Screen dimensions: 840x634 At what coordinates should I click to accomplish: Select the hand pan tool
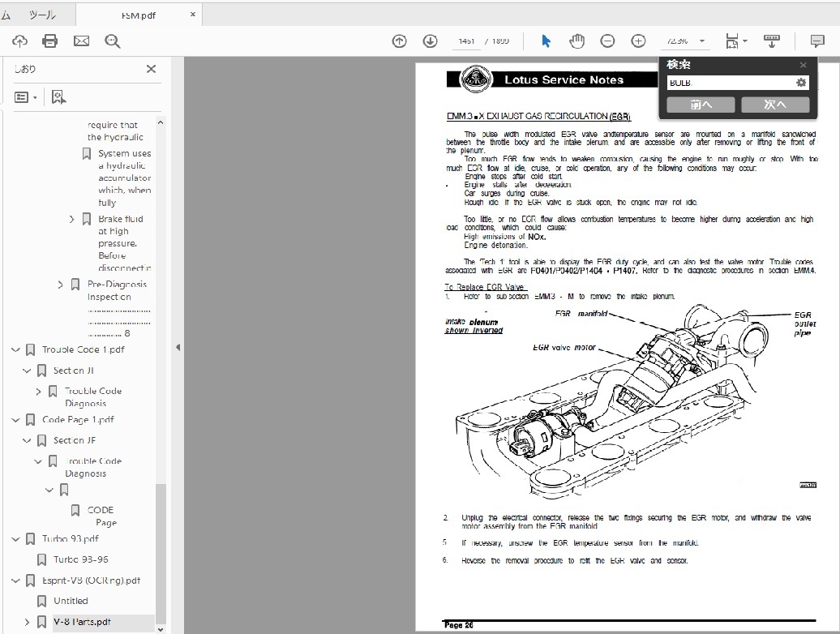coord(576,41)
